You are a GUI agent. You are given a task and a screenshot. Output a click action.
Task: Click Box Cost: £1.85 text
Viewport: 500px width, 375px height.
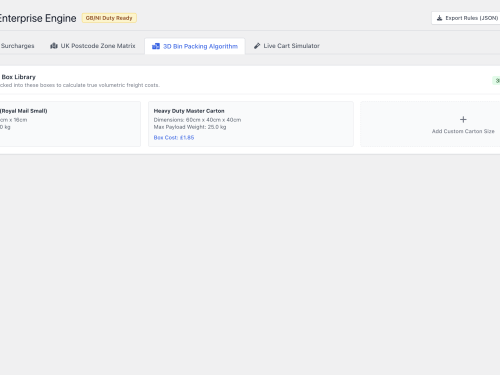point(174,138)
